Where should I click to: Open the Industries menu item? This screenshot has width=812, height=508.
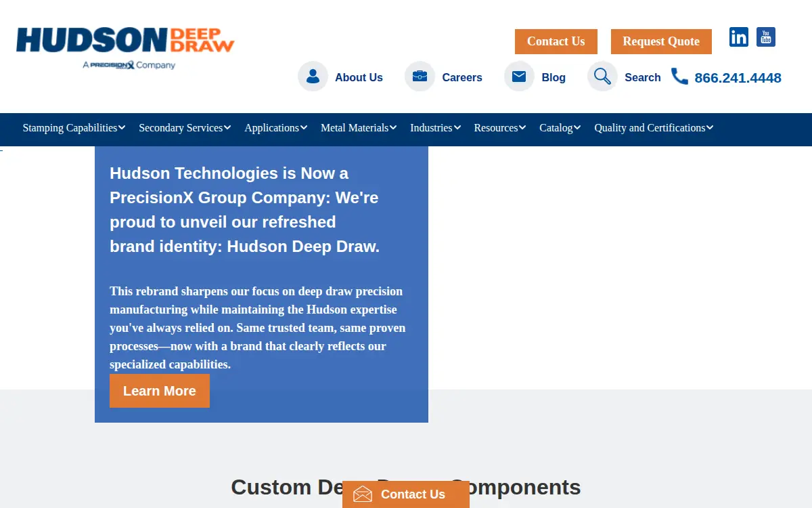click(431, 127)
